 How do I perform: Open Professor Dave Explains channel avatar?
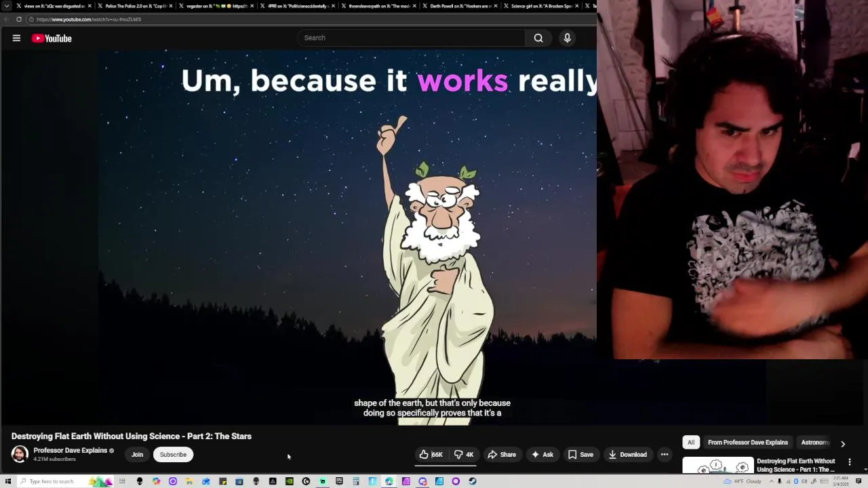(20, 454)
